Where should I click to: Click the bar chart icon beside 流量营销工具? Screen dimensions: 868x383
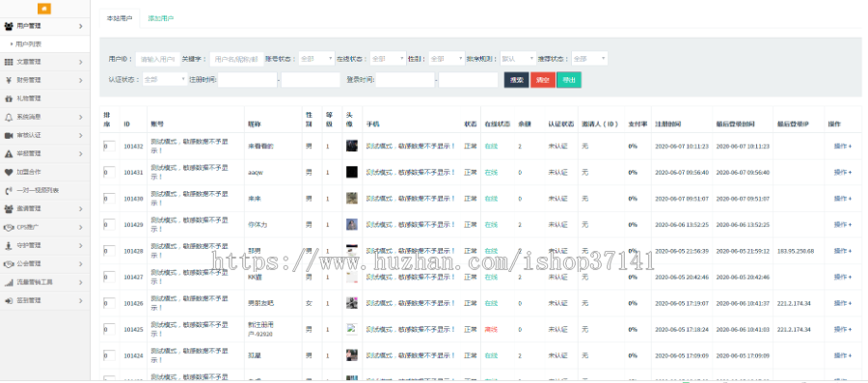coord(9,283)
